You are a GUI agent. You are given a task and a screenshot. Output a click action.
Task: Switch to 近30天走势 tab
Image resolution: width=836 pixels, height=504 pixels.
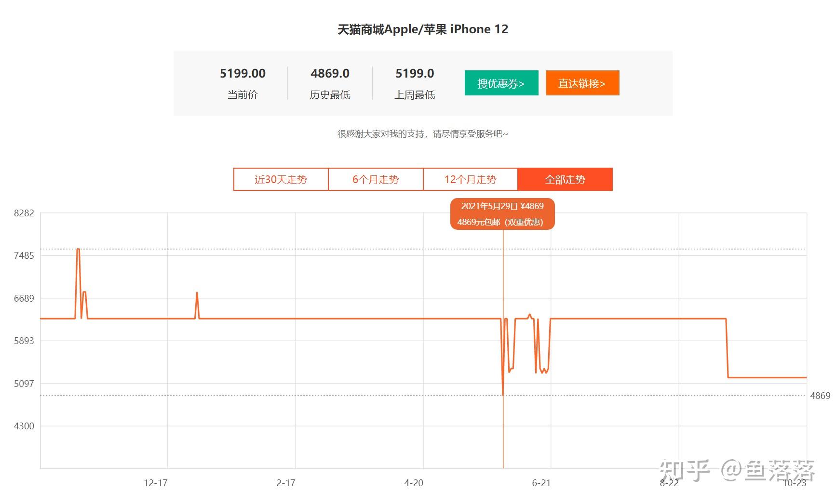pyautogui.click(x=281, y=179)
